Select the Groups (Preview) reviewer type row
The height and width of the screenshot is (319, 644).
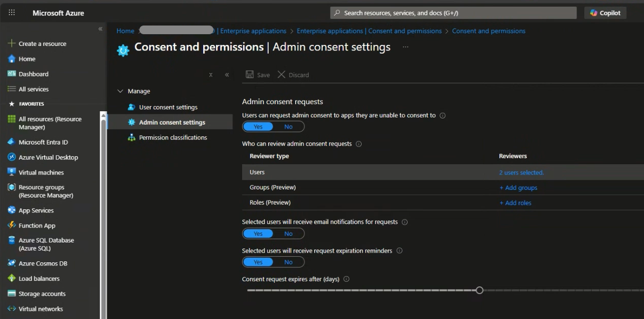(x=443, y=187)
